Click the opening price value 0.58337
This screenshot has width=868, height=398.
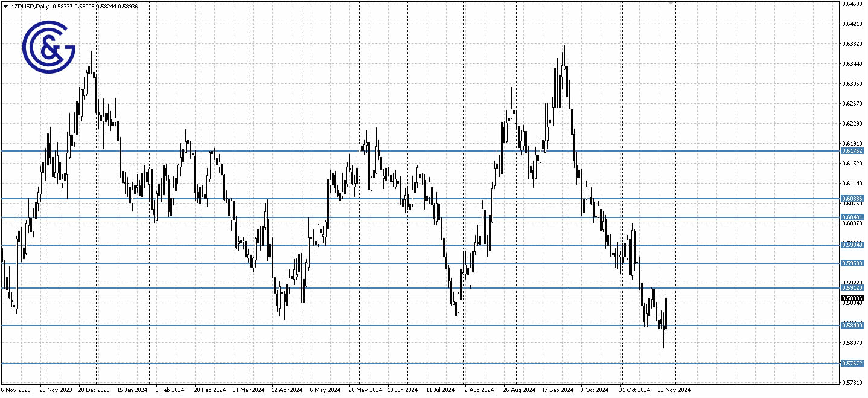point(63,5)
